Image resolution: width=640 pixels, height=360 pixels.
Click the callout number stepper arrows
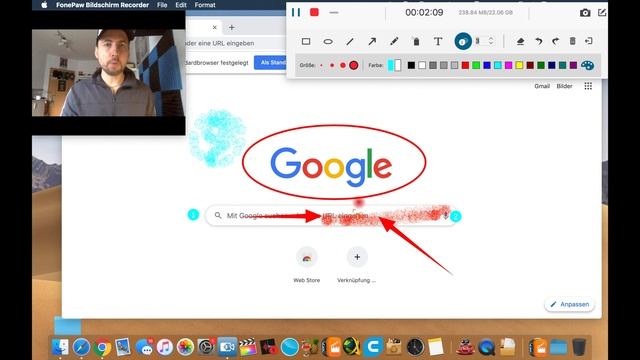click(491, 41)
